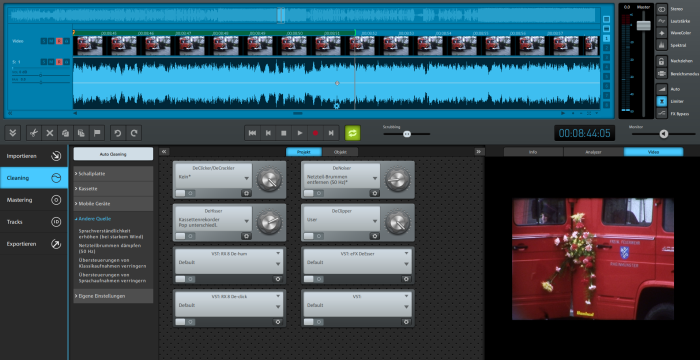Expand the Mobile Geräte preset category
This screenshot has width=700, height=360.
(113, 203)
